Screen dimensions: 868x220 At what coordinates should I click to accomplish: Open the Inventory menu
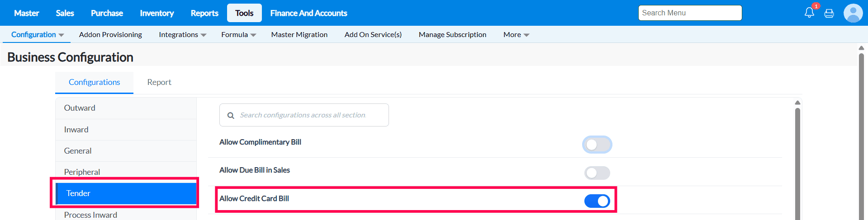[x=157, y=13]
